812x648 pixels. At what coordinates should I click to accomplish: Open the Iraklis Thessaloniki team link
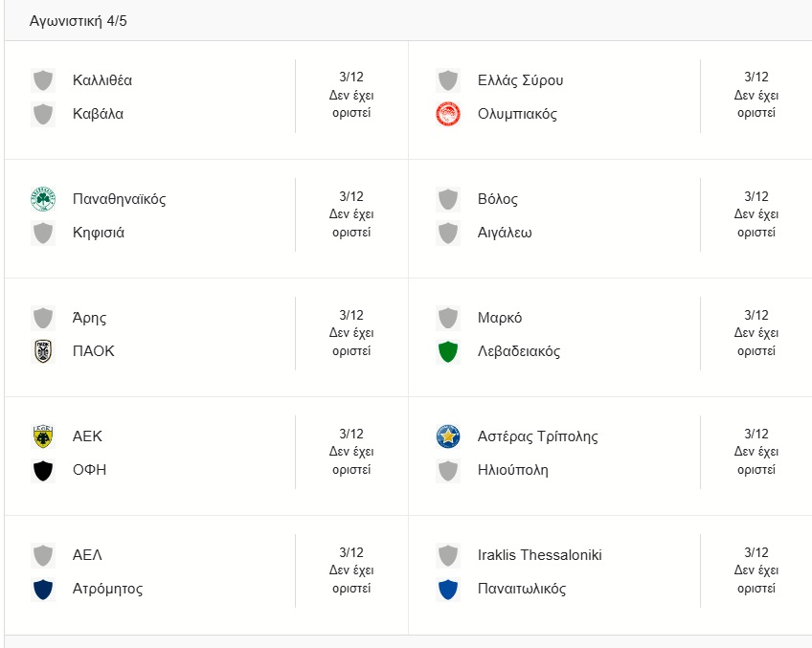(x=539, y=555)
